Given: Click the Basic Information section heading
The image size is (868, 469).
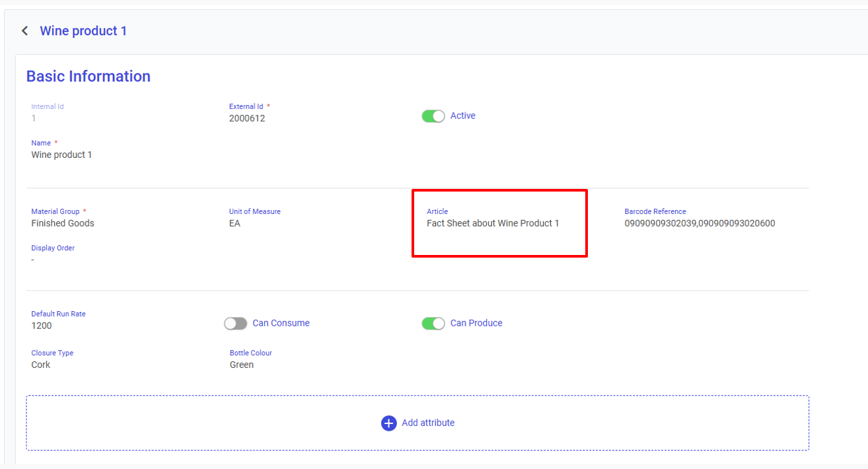Looking at the screenshot, I should [89, 77].
